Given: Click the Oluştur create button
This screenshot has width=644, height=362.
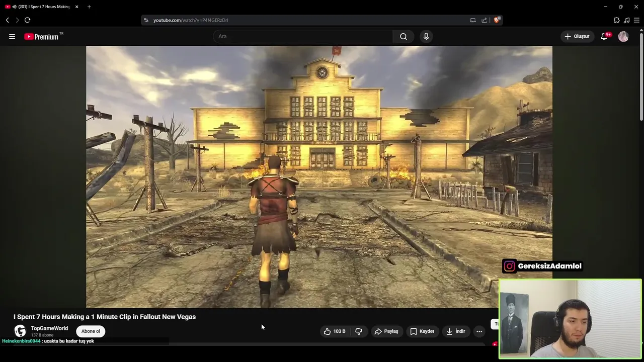Looking at the screenshot, I should [578, 36].
